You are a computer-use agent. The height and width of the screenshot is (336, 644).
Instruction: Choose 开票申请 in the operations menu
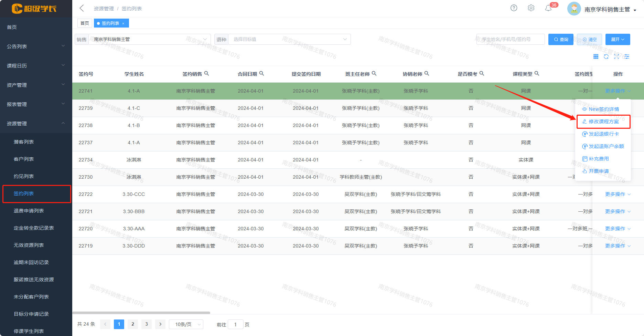[x=599, y=171]
